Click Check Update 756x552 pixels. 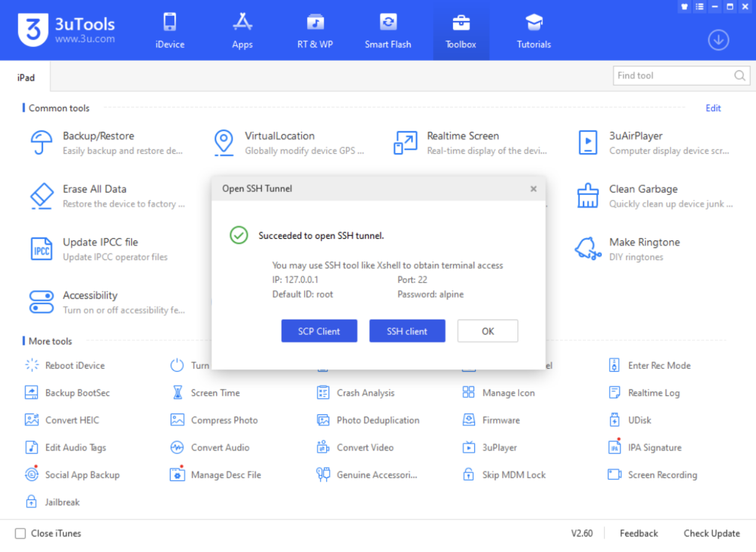(x=712, y=534)
